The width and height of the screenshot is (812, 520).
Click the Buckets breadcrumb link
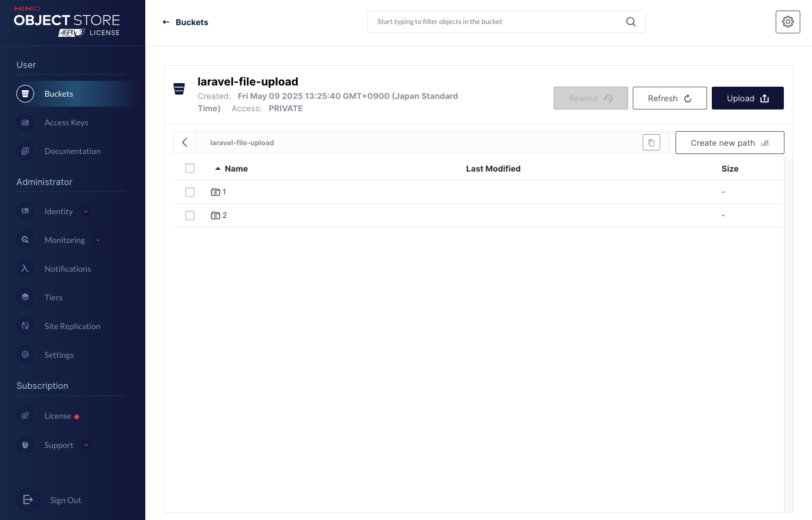pyautogui.click(x=192, y=22)
